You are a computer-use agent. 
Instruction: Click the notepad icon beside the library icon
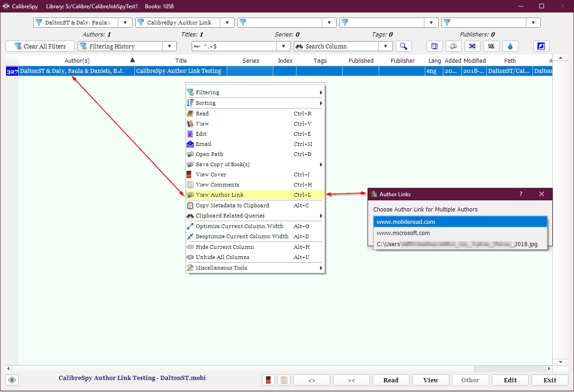click(453, 46)
